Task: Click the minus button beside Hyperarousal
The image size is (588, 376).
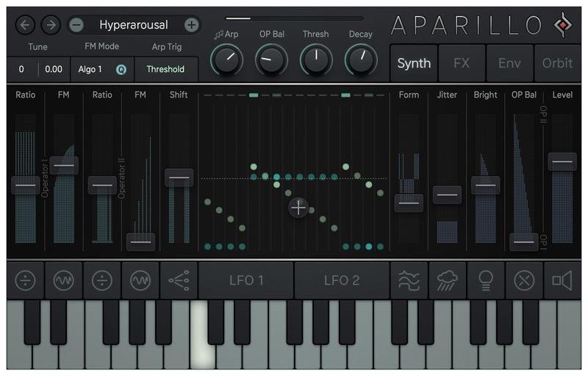Action: click(x=76, y=26)
